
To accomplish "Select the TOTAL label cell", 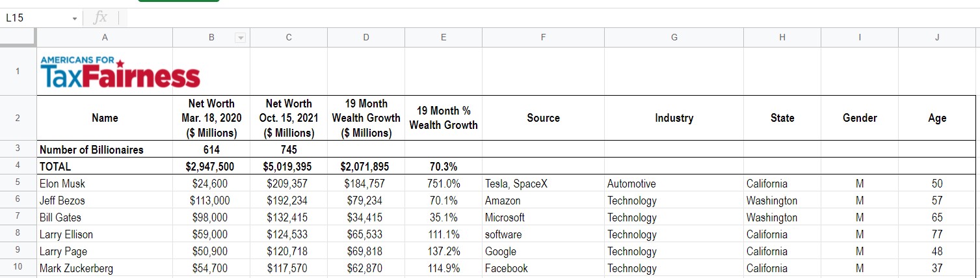I will (105, 167).
